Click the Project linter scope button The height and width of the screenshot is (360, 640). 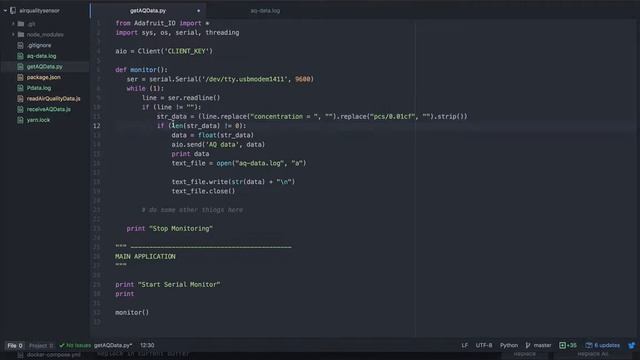click(x=41, y=346)
